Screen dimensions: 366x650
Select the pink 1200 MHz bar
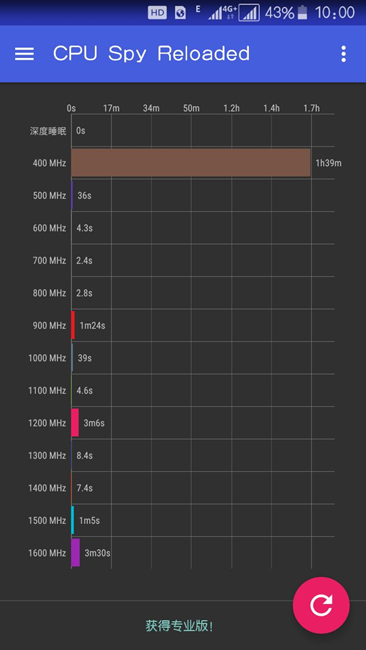coord(75,422)
